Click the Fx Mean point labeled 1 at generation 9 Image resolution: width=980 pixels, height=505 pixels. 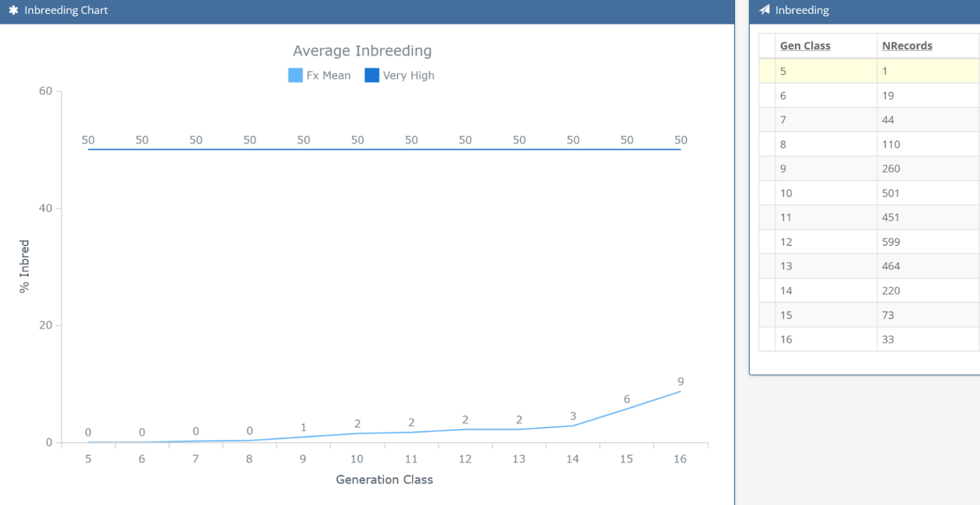tap(303, 437)
